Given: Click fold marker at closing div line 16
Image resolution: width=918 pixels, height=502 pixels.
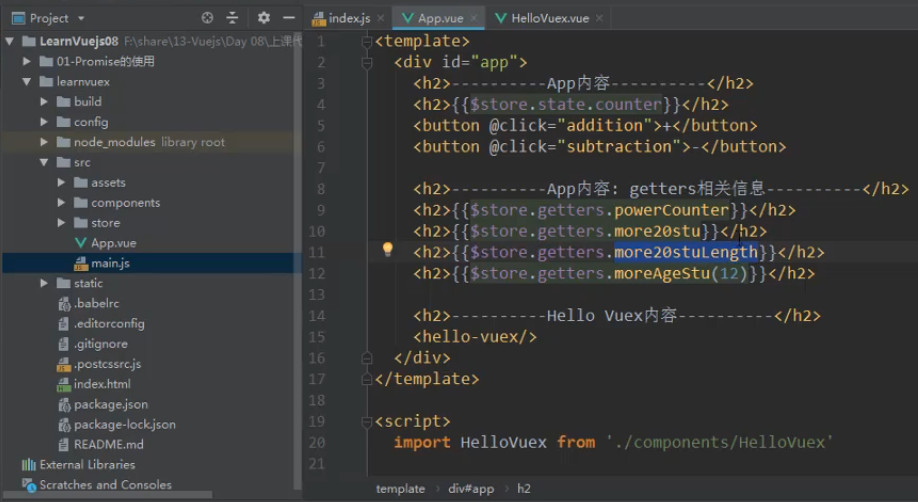Looking at the screenshot, I should point(367,358).
